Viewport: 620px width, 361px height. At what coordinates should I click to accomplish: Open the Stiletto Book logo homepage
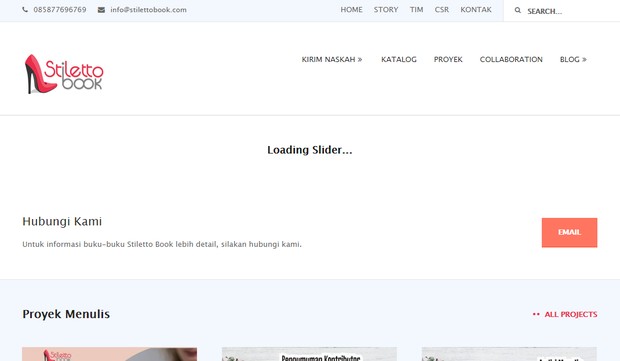[64, 74]
